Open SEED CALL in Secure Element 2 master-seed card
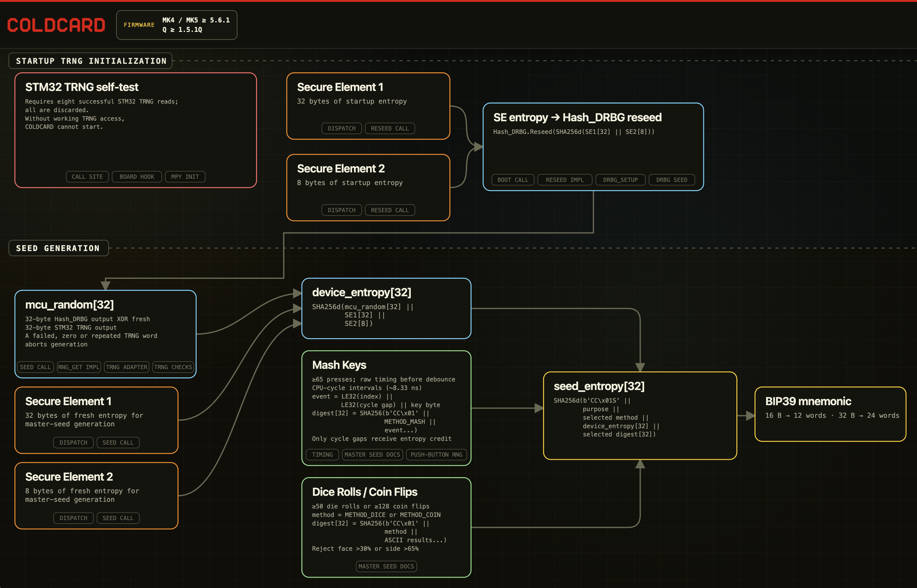The height and width of the screenshot is (588, 917). coord(118,518)
